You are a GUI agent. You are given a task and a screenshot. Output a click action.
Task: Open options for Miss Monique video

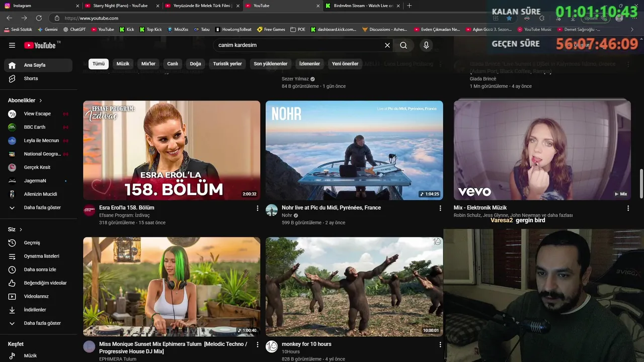coord(258,345)
